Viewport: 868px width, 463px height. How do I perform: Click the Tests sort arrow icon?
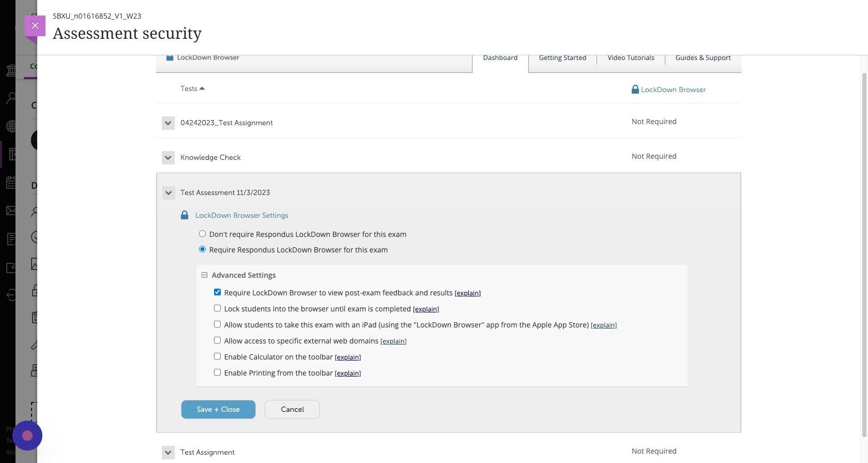[x=202, y=88]
